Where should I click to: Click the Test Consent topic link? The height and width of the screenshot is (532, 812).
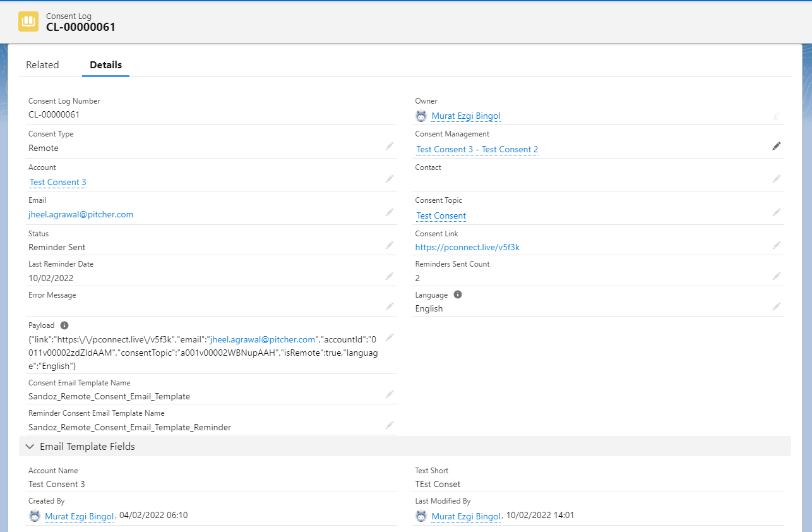(440, 215)
